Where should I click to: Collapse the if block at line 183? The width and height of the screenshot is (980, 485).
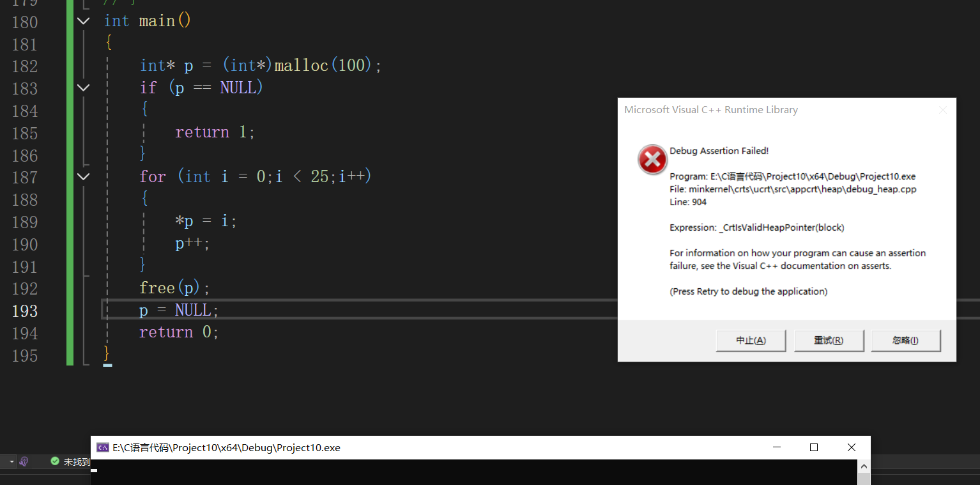pos(84,88)
